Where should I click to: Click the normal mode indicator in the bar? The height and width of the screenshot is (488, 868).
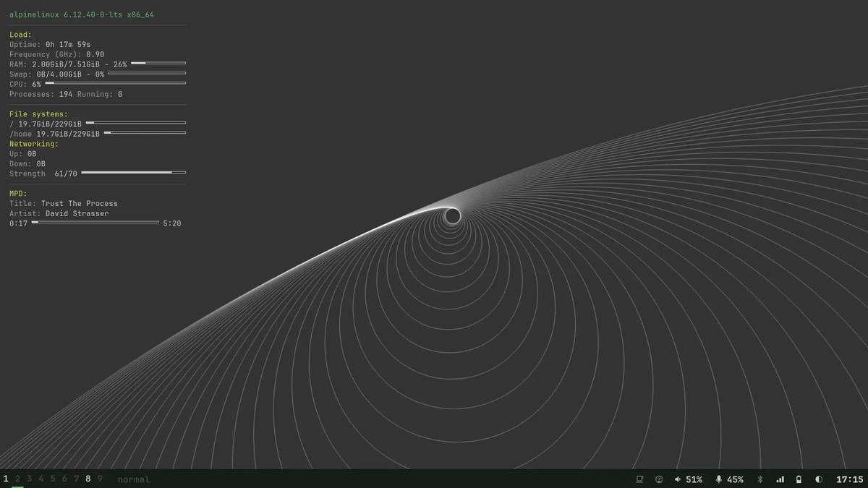[133, 479]
